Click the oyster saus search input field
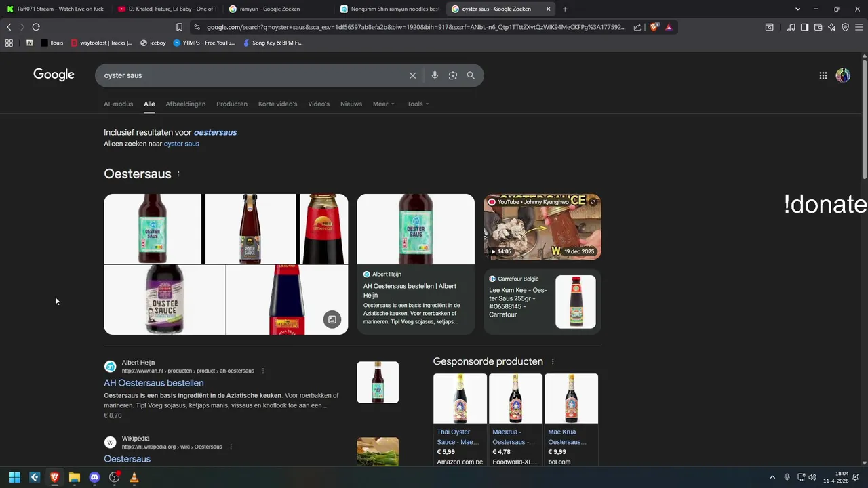 251,75
